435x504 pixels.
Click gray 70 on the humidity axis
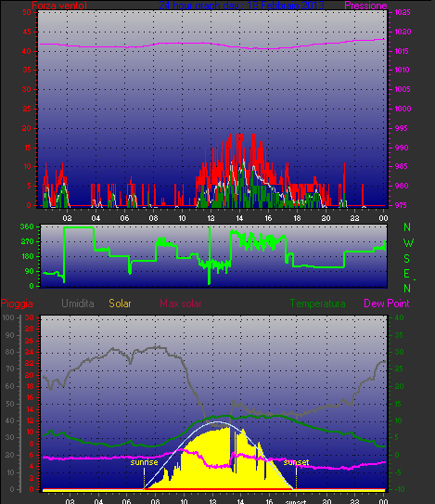tap(10, 369)
